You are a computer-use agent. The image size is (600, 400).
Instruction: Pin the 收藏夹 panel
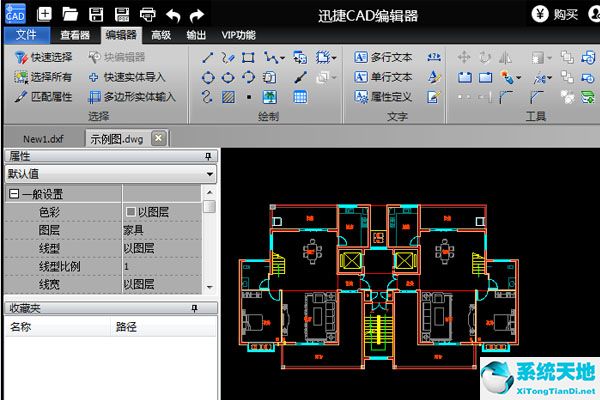tap(194, 308)
